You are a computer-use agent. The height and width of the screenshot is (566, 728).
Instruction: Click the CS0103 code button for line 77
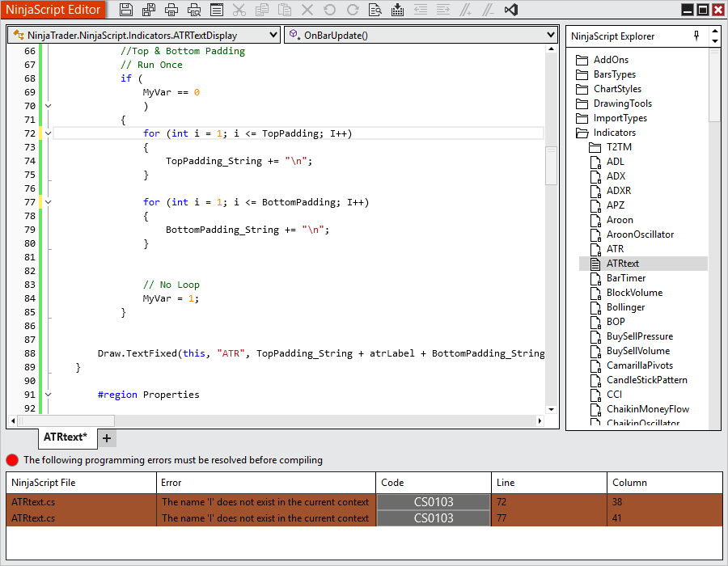coord(434,518)
